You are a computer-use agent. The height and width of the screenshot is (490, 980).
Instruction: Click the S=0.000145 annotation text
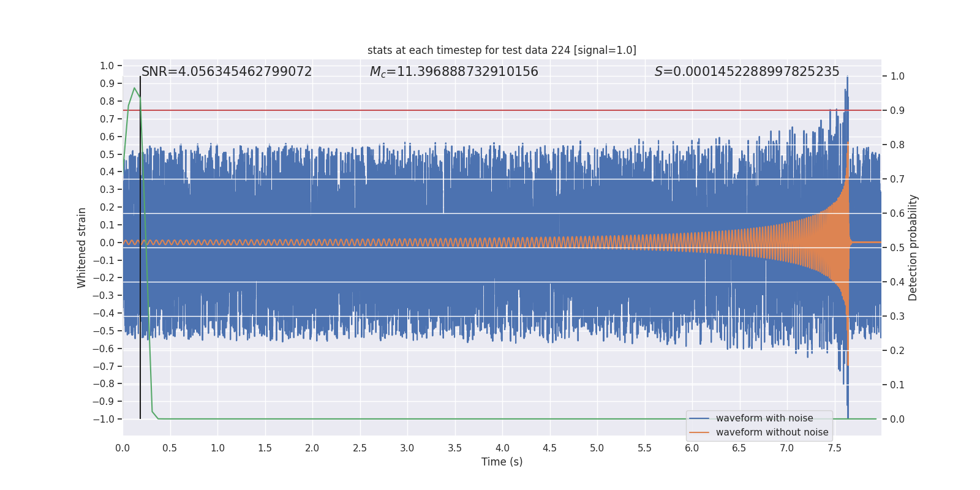click(747, 72)
